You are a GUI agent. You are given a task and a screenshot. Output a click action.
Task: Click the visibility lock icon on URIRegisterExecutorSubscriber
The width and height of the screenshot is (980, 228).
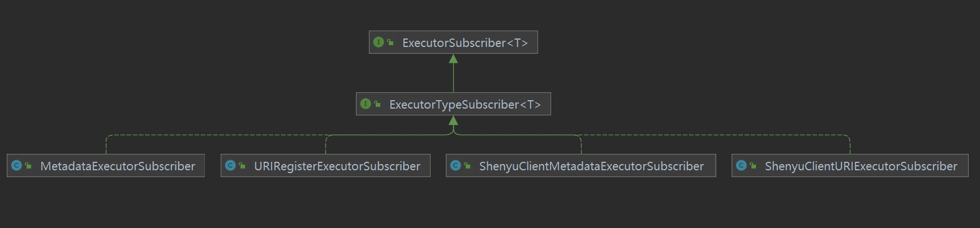[242, 166]
